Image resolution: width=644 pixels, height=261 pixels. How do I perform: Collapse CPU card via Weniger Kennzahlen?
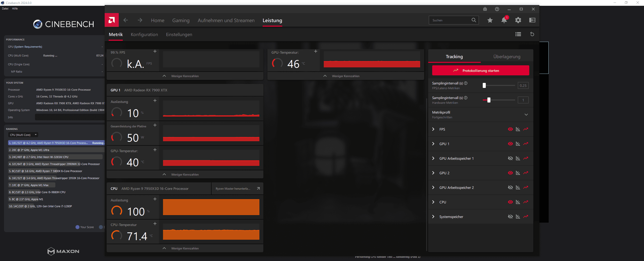tap(185, 248)
